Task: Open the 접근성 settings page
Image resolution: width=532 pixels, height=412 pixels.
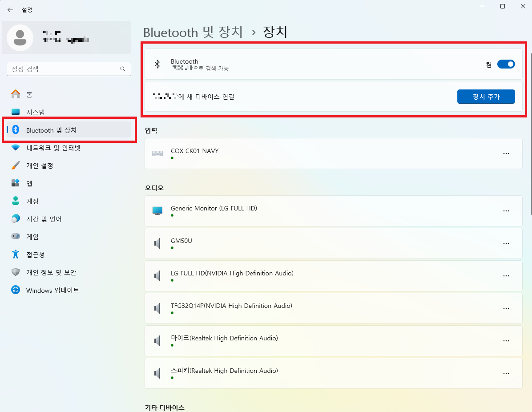Action: pyautogui.click(x=69, y=254)
